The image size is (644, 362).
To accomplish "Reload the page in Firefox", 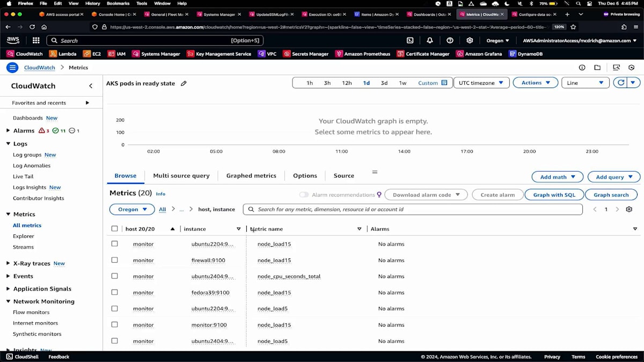I will coord(32,27).
